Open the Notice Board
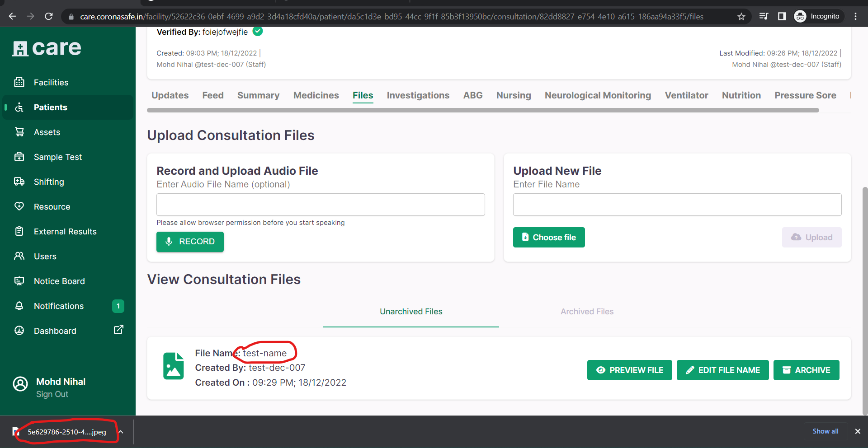Image resolution: width=868 pixels, height=448 pixels. pos(59,281)
